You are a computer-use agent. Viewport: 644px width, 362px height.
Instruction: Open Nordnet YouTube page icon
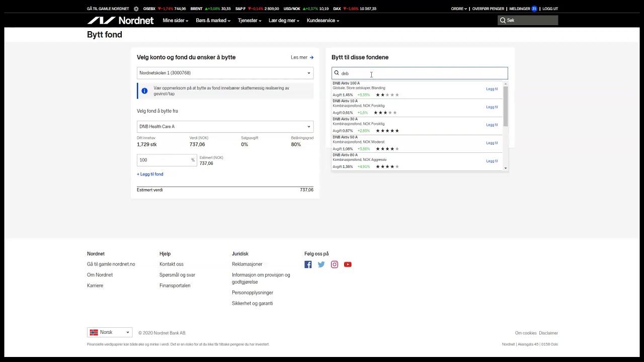[x=348, y=264]
